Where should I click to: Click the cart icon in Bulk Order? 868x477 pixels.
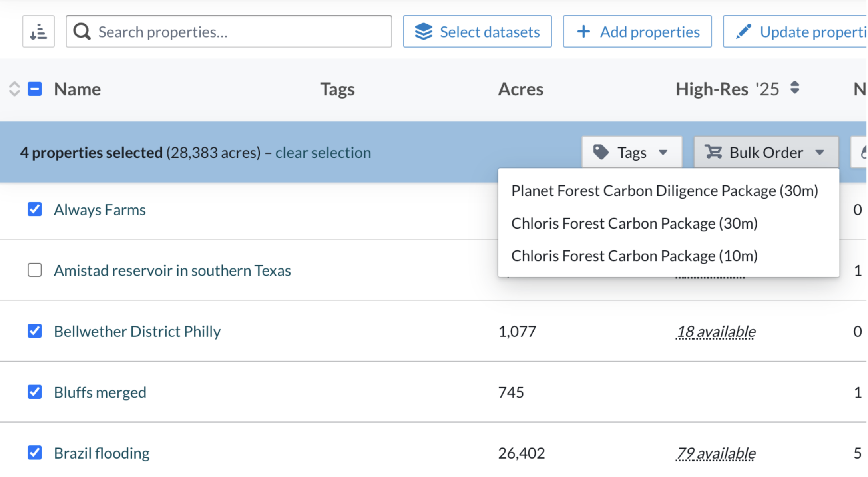[713, 152]
